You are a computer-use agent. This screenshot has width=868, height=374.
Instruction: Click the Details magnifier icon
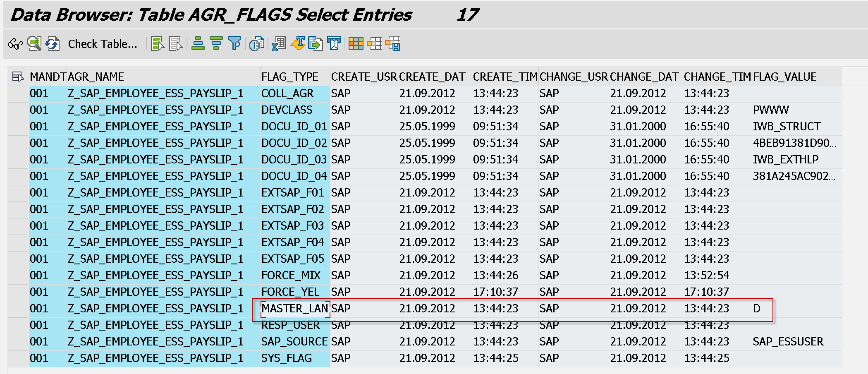[34, 44]
